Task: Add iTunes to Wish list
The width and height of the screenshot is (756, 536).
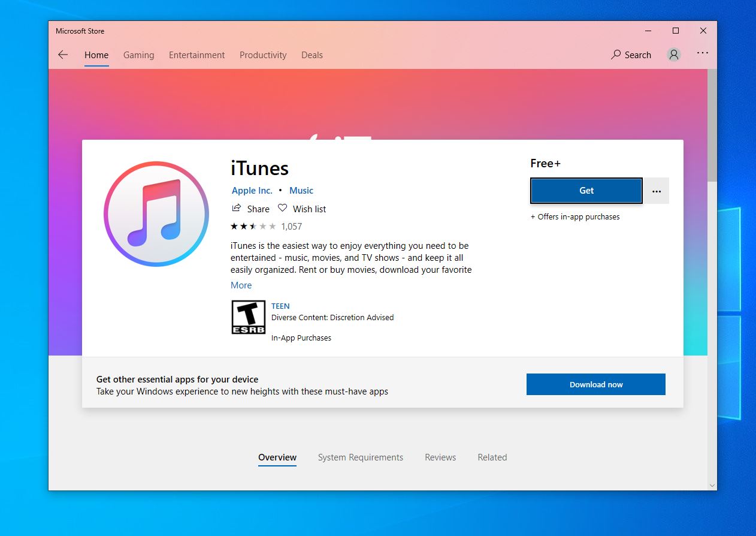Action: [x=302, y=209]
